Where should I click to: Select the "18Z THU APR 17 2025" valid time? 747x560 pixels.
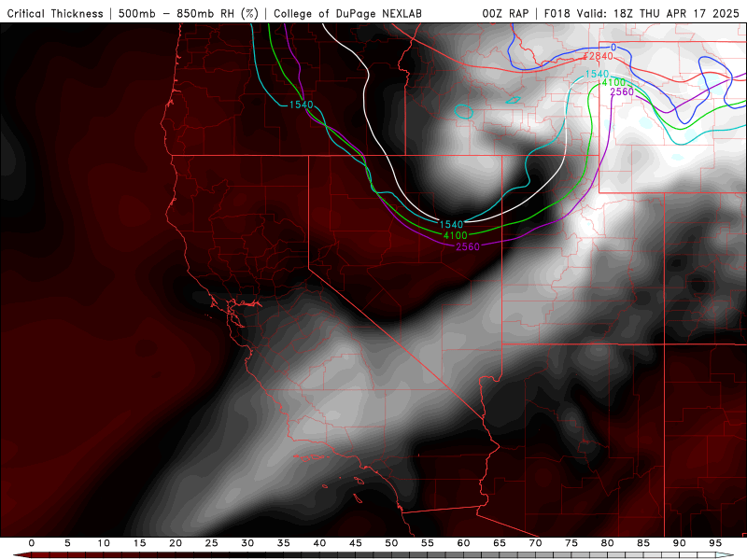[676, 13]
